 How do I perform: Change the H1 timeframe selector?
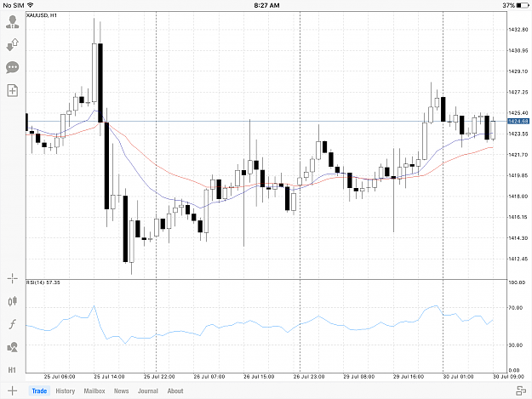click(x=12, y=370)
